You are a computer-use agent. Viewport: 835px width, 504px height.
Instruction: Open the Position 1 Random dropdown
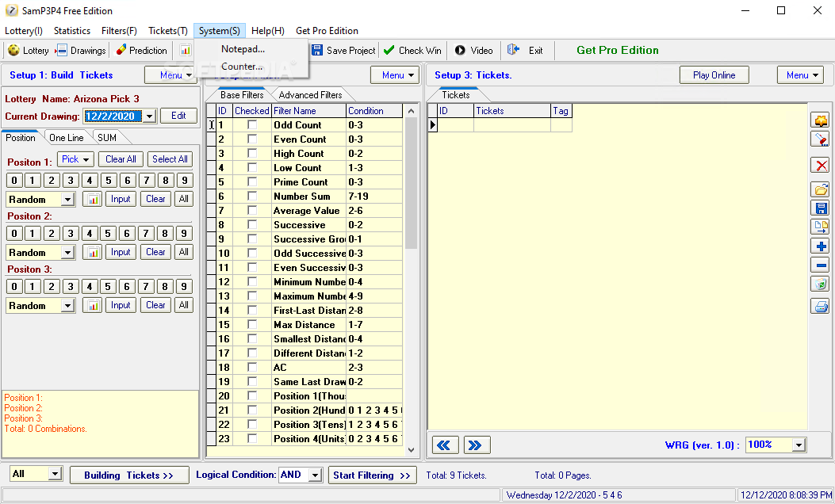click(x=67, y=200)
